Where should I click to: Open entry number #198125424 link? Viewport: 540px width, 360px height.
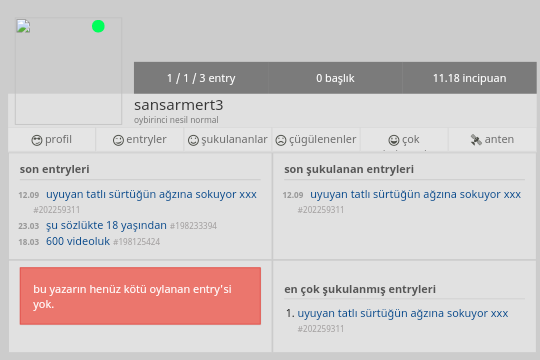pyautogui.click(x=137, y=242)
